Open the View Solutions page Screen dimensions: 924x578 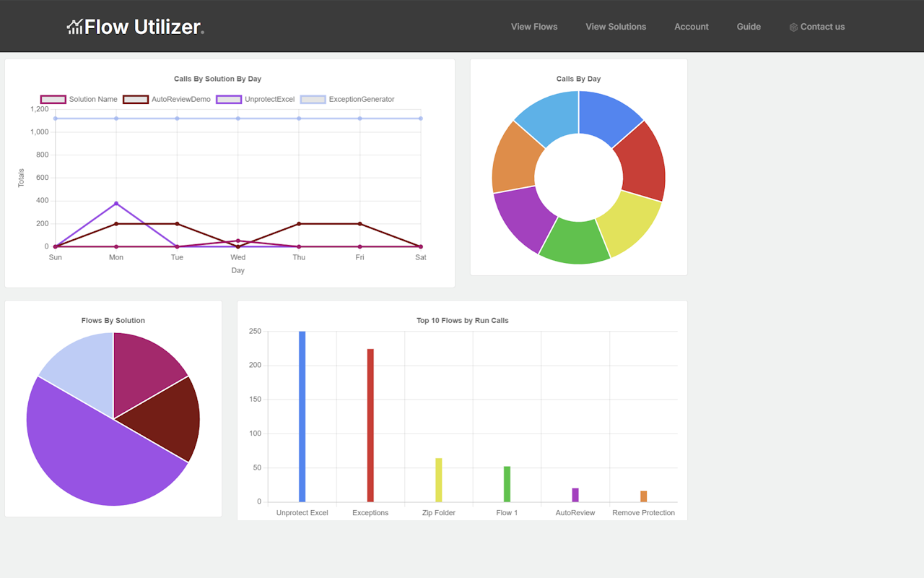(615, 27)
